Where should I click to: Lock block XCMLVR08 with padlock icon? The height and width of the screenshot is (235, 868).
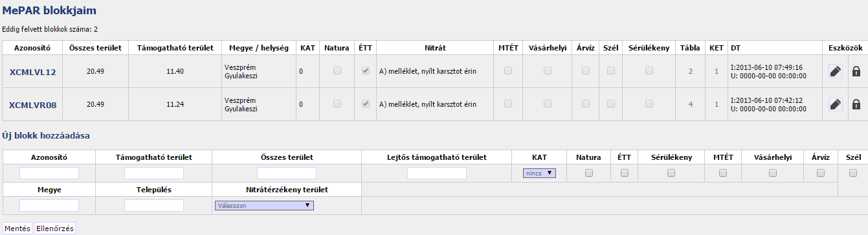pyautogui.click(x=856, y=104)
